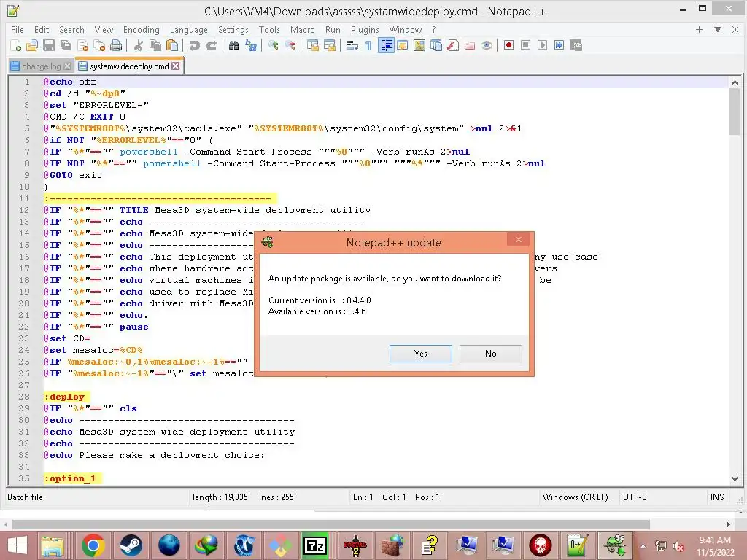747x560 pixels.
Task: Open a file using the Open folder icon
Action: [x=32, y=45]
